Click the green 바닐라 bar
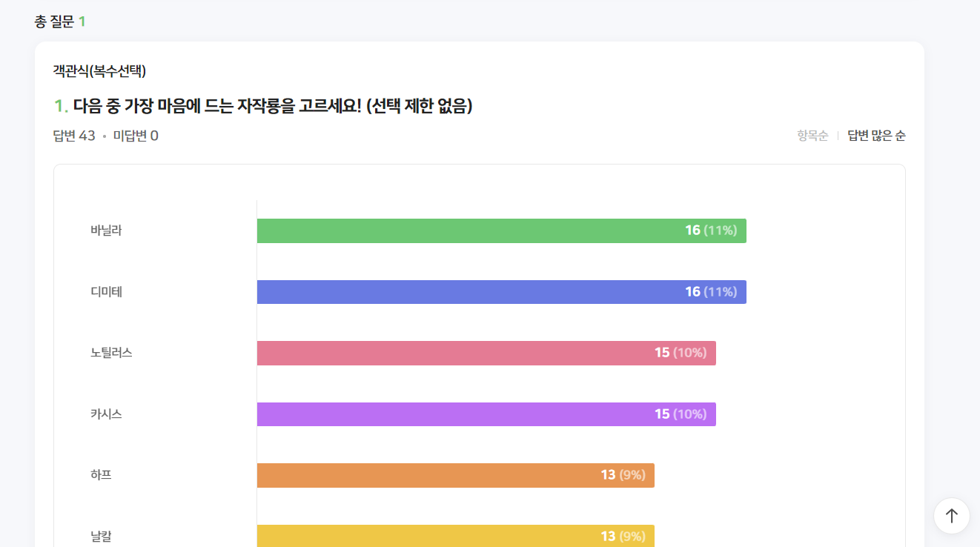980x547 pixels. coord(501,231)
